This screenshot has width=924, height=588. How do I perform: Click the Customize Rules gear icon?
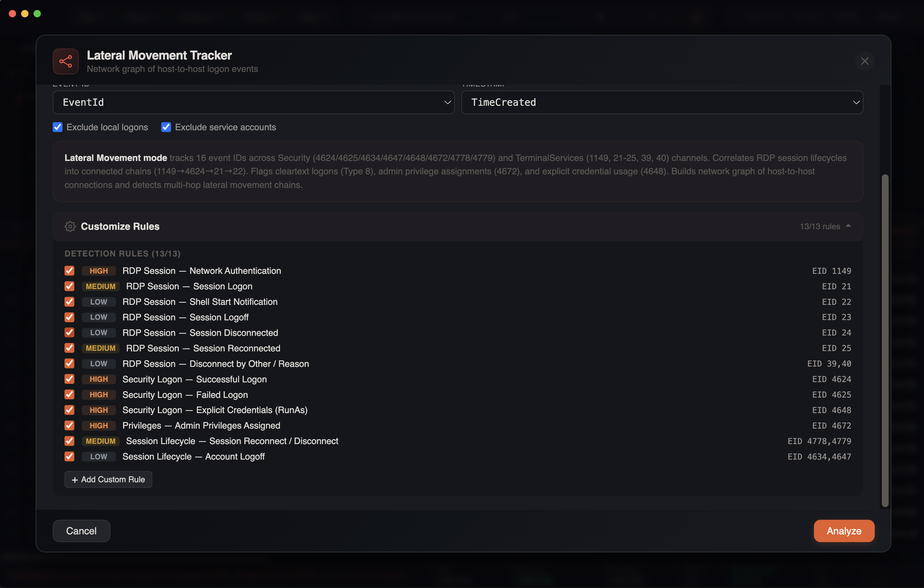point(70,226)
